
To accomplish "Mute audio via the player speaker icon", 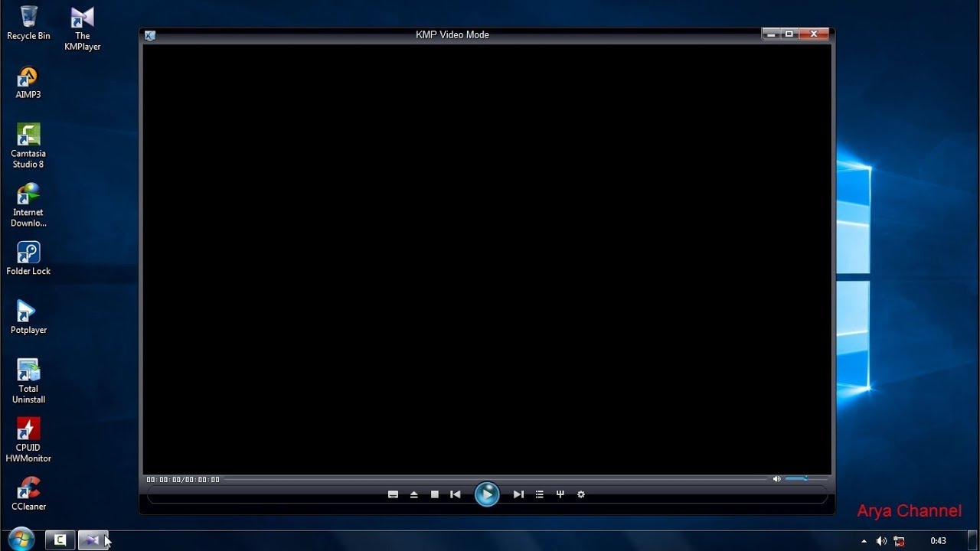I will click(776, 479).
